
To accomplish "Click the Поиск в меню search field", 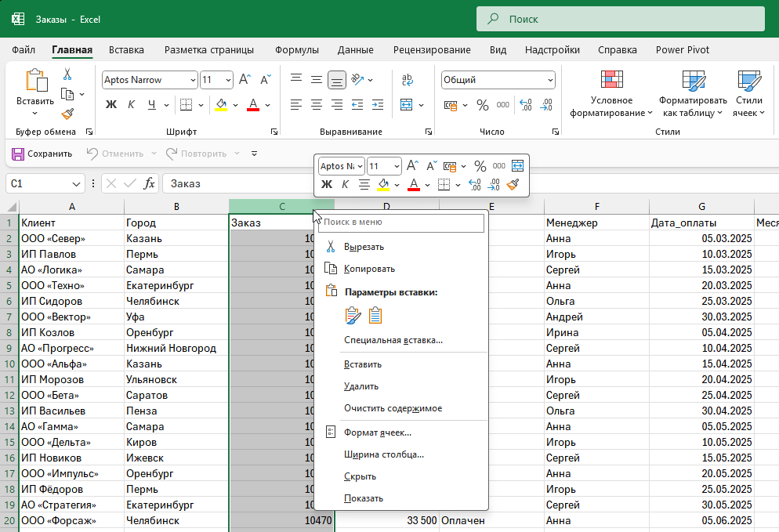I will pyautogui.click(x=401, y=223).
